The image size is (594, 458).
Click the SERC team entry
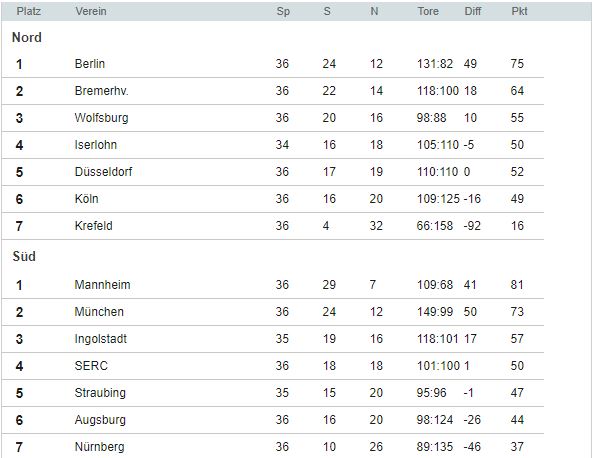point(91,366)
